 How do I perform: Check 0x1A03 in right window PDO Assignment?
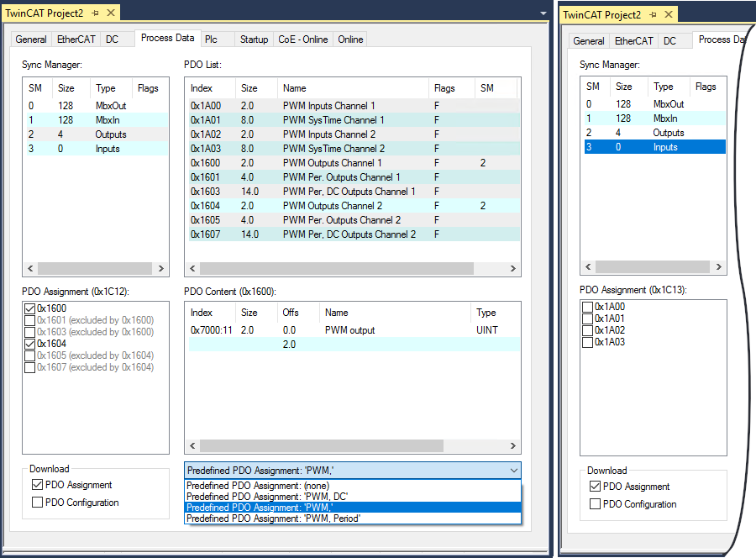[x=587, y=342]
